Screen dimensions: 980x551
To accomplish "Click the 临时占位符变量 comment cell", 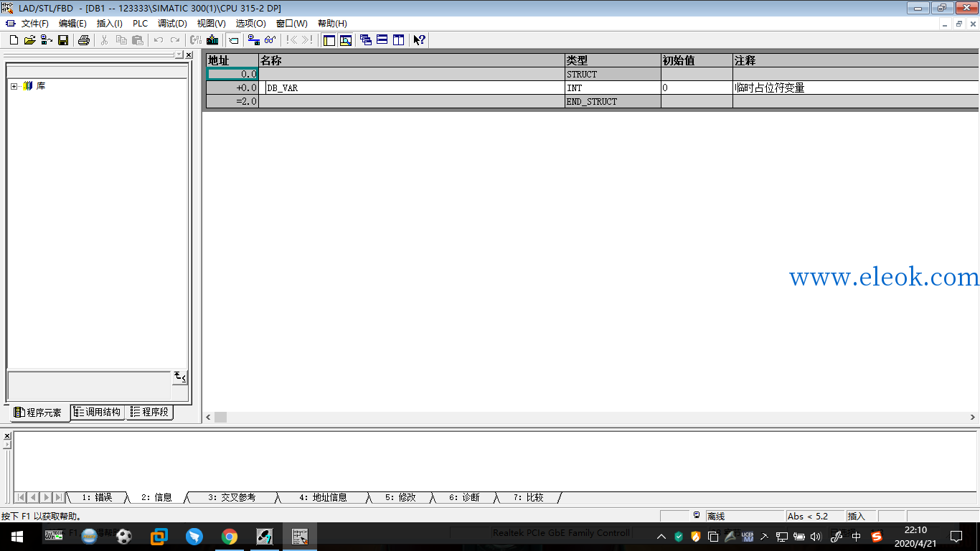I will tap(856, 88).
